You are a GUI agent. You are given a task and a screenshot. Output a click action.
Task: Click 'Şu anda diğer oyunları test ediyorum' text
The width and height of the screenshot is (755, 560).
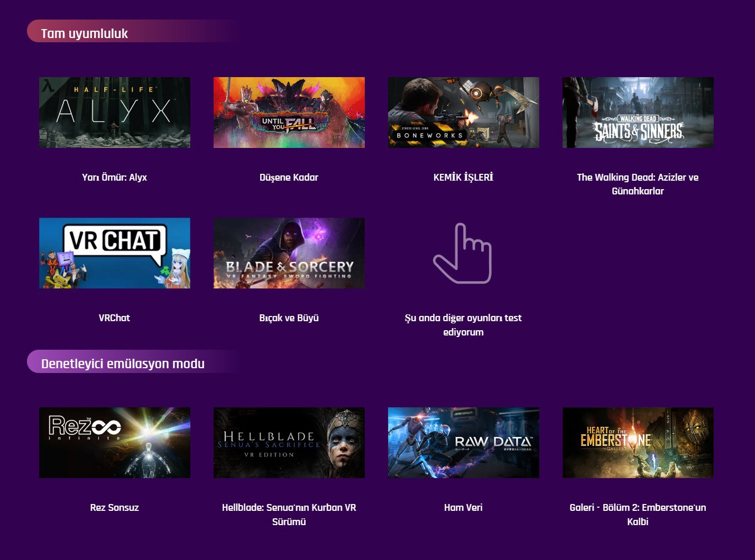click(463, 325)
